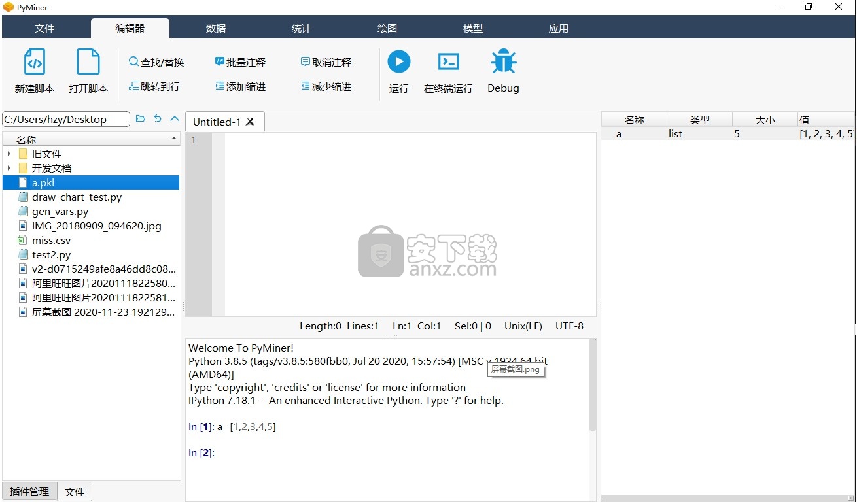
Task: Switch to the 编辑器 ribbon tab
Action: 130,28
